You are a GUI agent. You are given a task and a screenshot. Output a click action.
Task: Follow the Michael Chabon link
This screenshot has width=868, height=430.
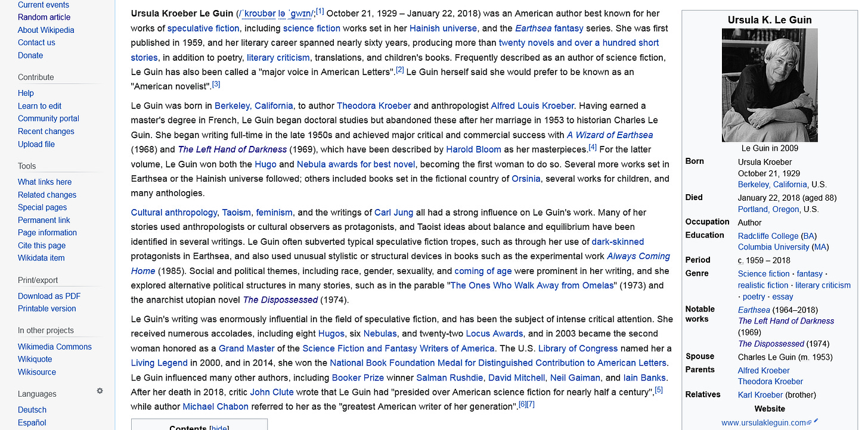(x=215, y=406)
